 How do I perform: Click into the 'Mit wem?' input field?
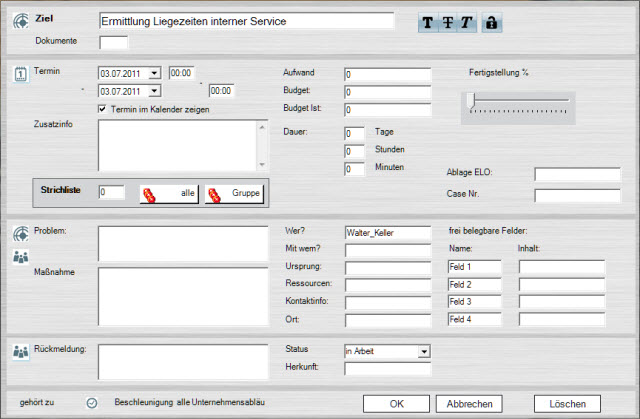coord(387,250)
